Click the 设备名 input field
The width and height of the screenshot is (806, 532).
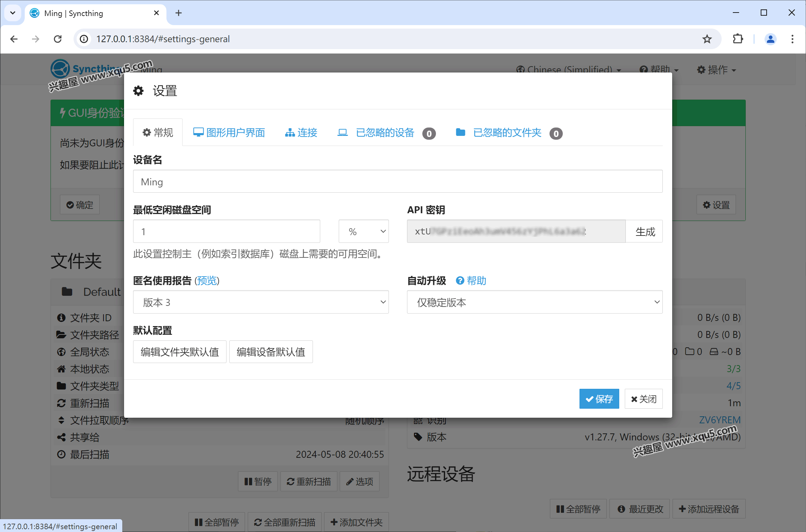tap(398, 182)
